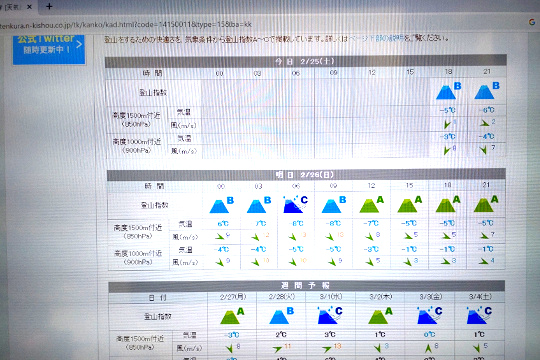This screenshot has height=360, width=540.
Task: Open a new browser tab
Action: pyautogui.click(x=49, y=6)
